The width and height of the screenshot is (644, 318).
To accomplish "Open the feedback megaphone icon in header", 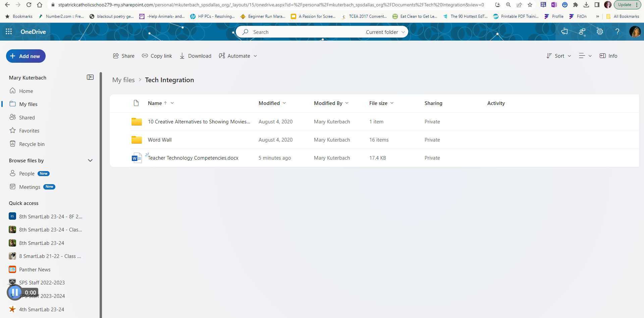I will (565, 32).
